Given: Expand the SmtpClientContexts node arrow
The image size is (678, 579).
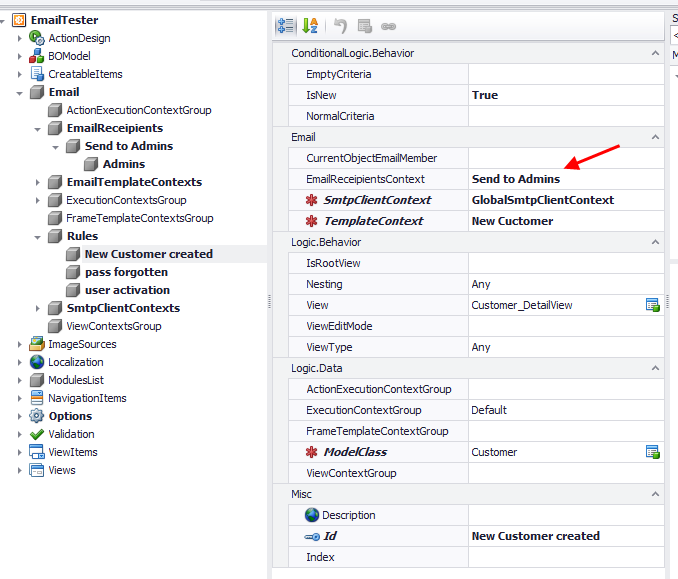Looking at the screenshot, I should (38, 308).
